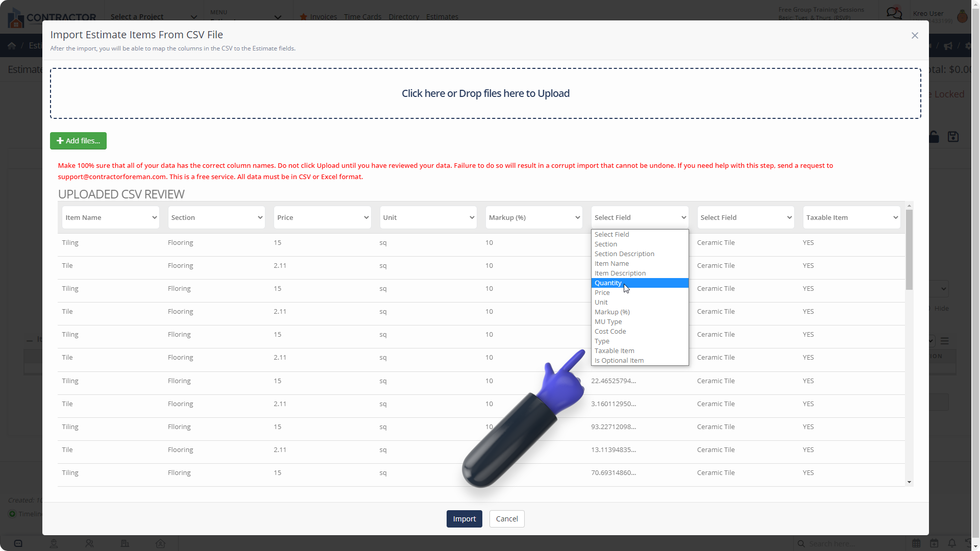The width and height of the screenshot is (980, 551).
Task: Click the green Timeline status icon
Action: pos(12,514)
